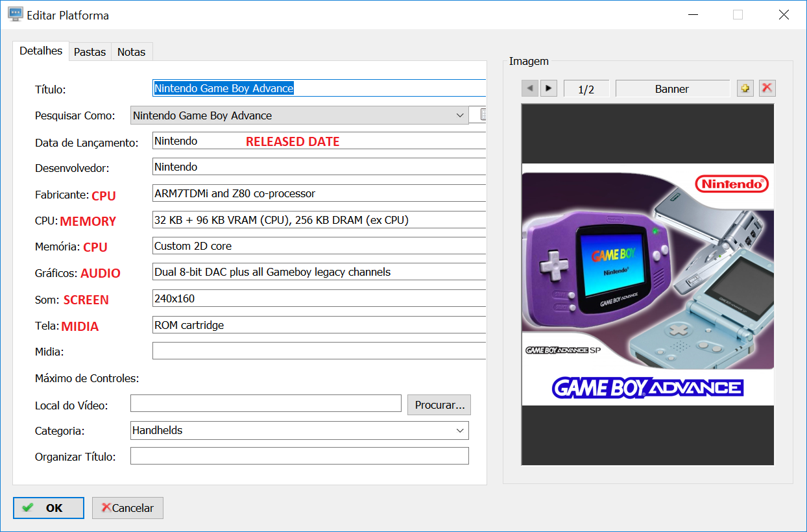Switch to the Detalhes tab

(41, 51)
